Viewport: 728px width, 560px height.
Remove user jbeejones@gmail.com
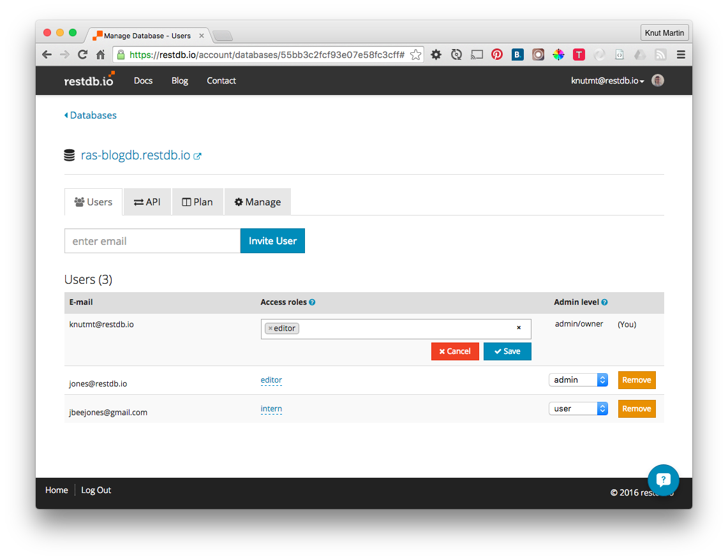pyautogui.click(x=637, y=409)
